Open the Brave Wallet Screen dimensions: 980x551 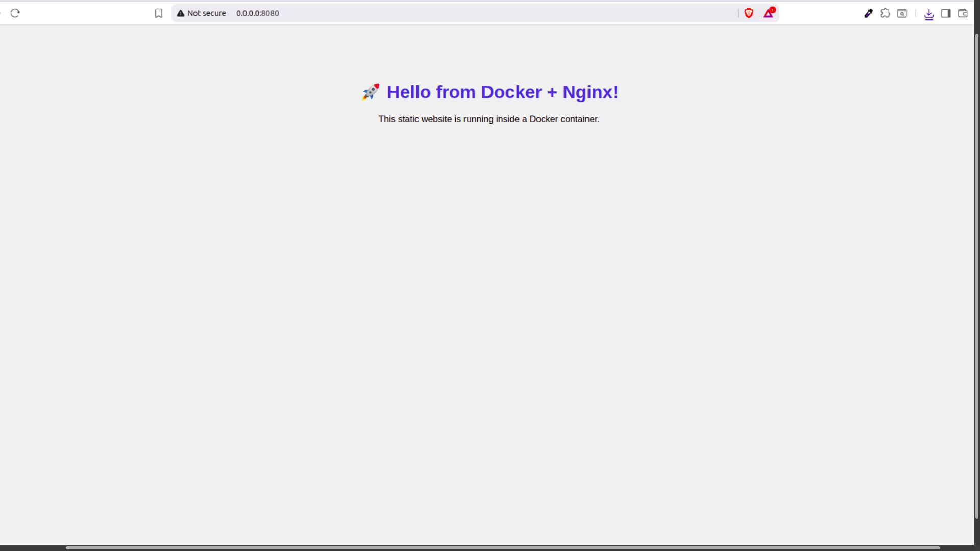tap(963, 13)
